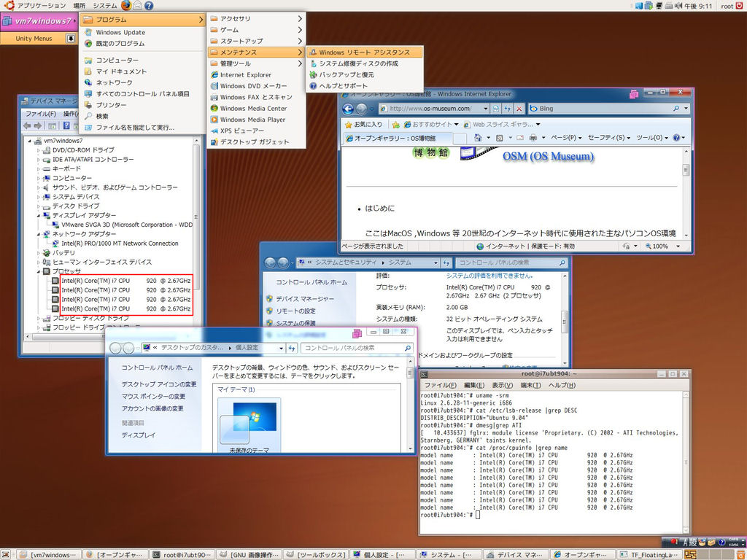Viewport: 747px width, 560px height.
Task: Click the Home icon in IE command bar
Action: [478, 138]
